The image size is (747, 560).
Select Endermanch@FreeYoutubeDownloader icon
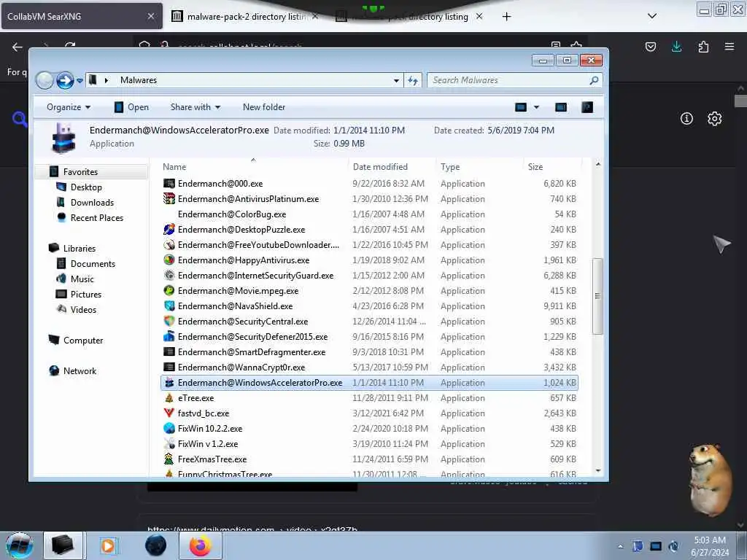(x=169, y=245)
